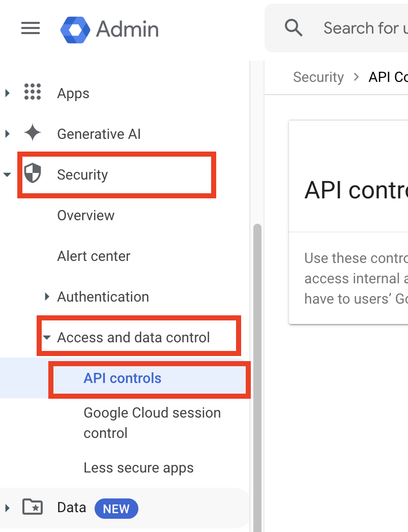Open the Security Overview page
This screenshot has width=408, height=532.
pyautogui.click(x=85, y=215)
